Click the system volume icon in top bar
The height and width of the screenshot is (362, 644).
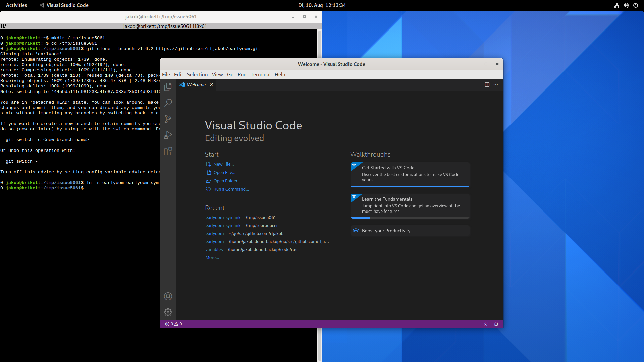[626, 5]
